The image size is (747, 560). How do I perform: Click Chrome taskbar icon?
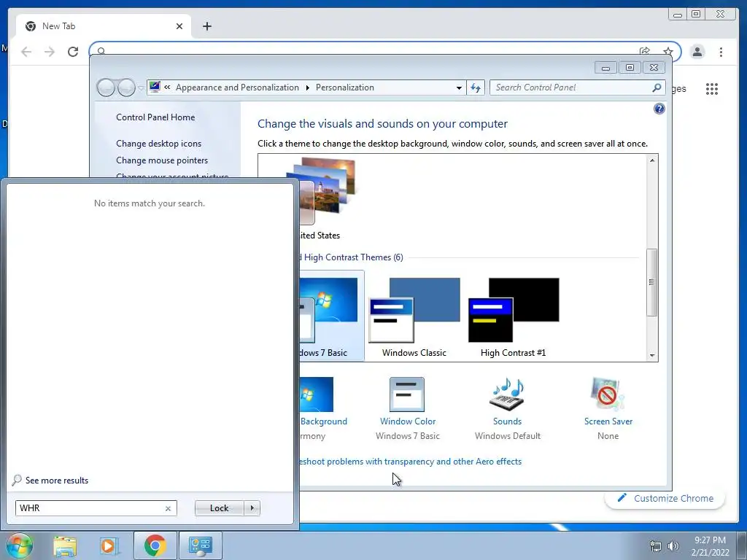click(x=155, y=545)
